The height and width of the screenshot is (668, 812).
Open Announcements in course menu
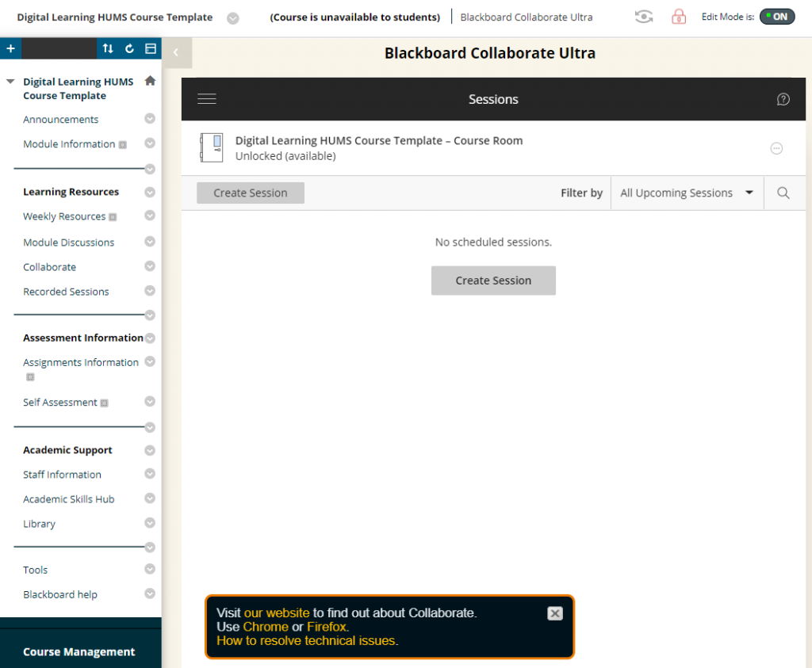pyautogui.click(x=60, y=120)
